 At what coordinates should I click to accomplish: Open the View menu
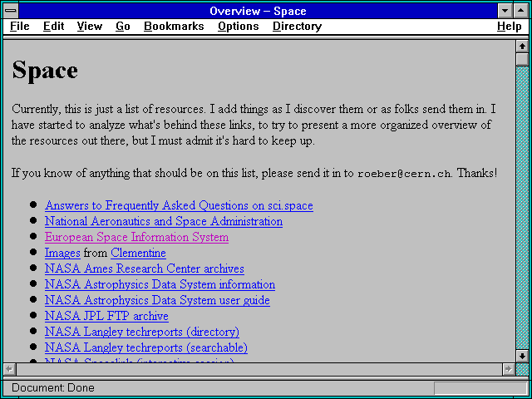tap(90, 27)
